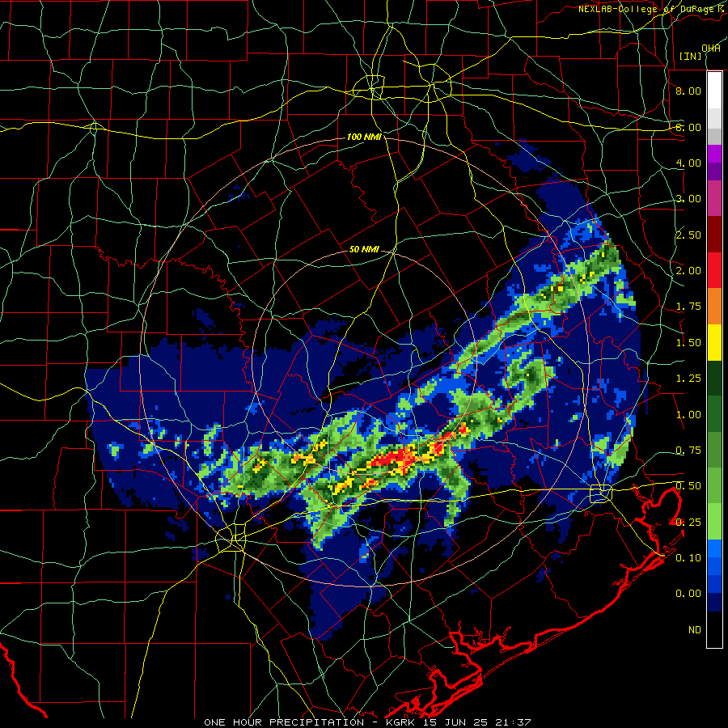Click the 50 NMI range ring label
The image size is (728, 728).
(364, 249)
